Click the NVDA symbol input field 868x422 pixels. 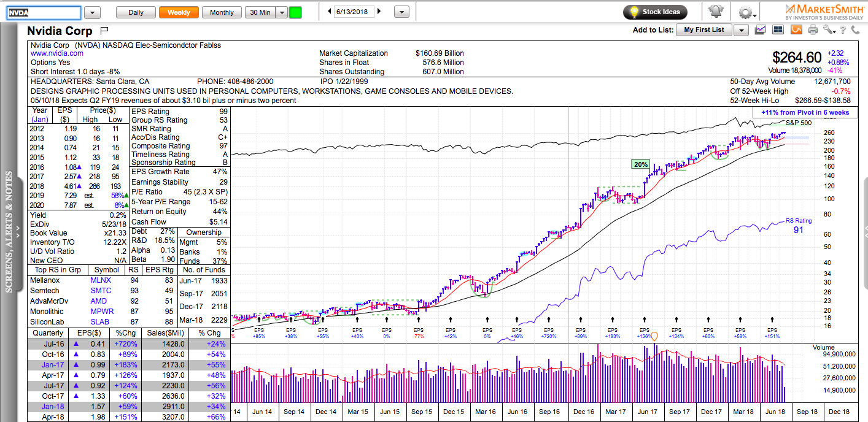coord(44,12)
